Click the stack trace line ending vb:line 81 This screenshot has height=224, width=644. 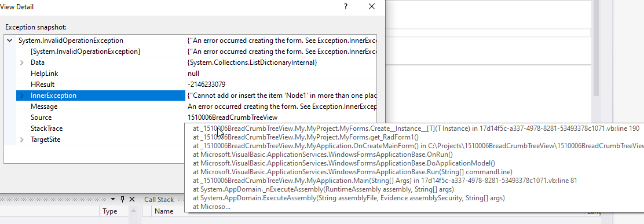click(x=385, y=181)
